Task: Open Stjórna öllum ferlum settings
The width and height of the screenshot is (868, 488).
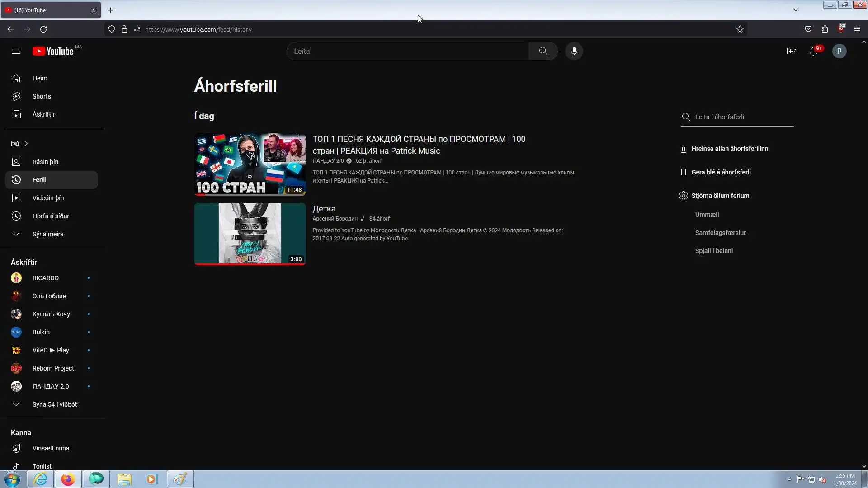Action: [720, 196]
